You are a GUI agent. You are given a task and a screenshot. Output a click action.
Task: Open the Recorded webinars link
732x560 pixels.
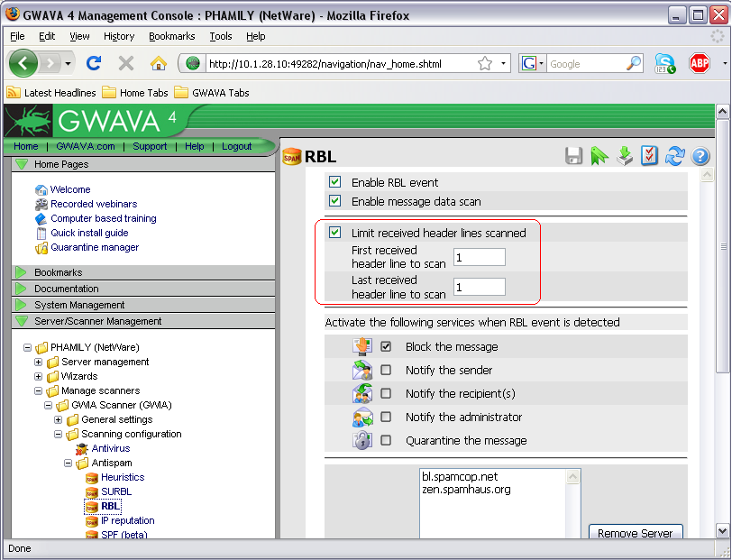tap(94, 204)
